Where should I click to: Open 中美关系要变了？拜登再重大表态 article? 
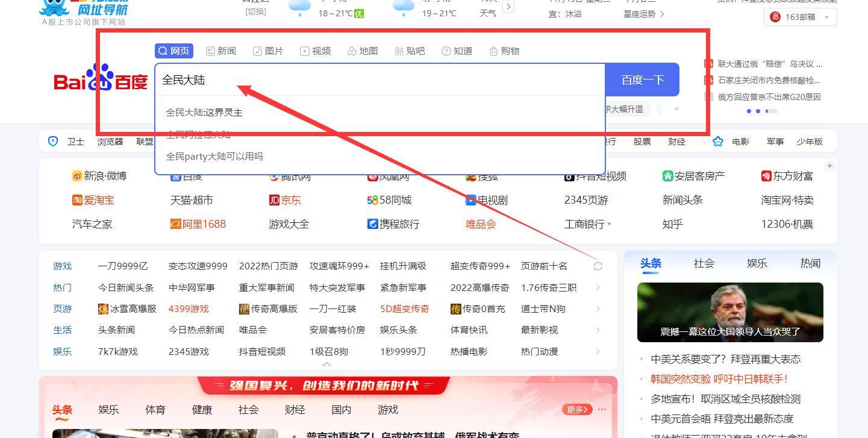pyautogui.click(x=726, y=359)
